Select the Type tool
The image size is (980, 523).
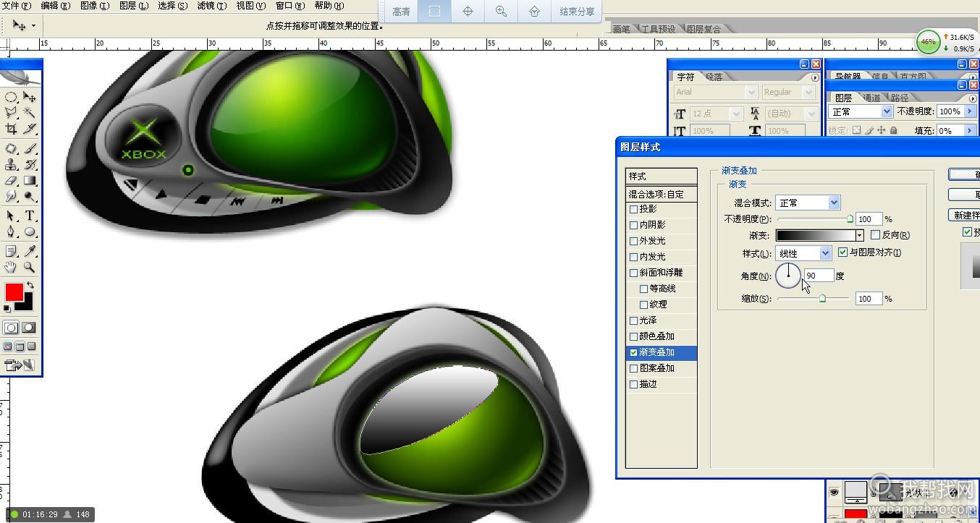pos(29,216)
